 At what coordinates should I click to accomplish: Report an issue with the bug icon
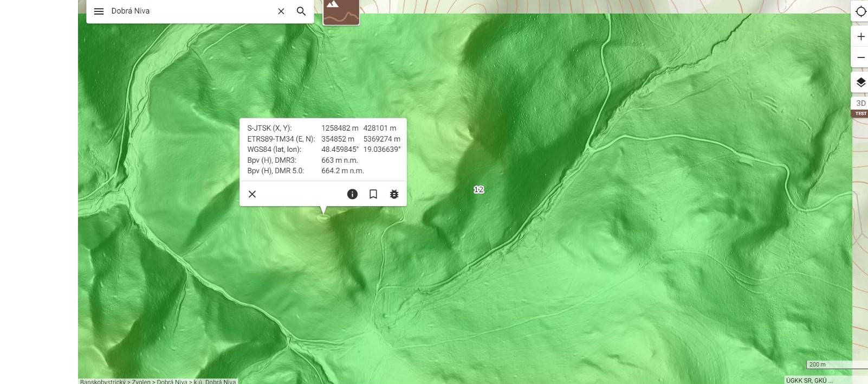coord(394,194)
